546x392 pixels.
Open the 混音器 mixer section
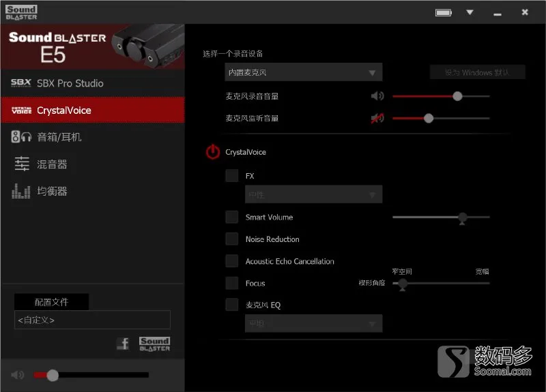(x=93, y=164)
